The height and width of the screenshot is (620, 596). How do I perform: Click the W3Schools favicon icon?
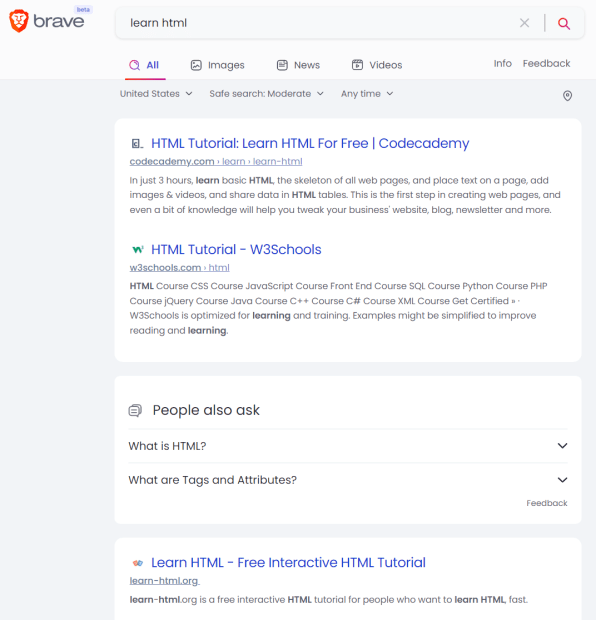click(x=137, y=250)
